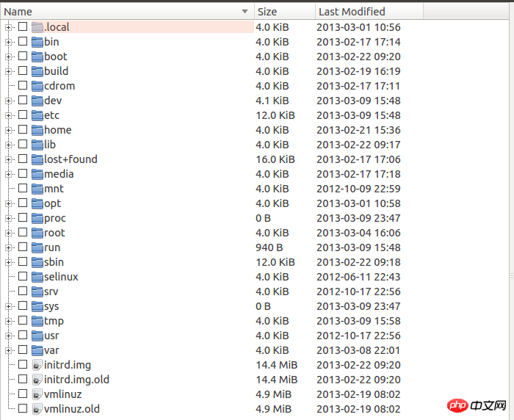Image resolution: width=514 pixels, height=420 pixels.
Task: Expand the var folder tree node
Action: [8, 351]
